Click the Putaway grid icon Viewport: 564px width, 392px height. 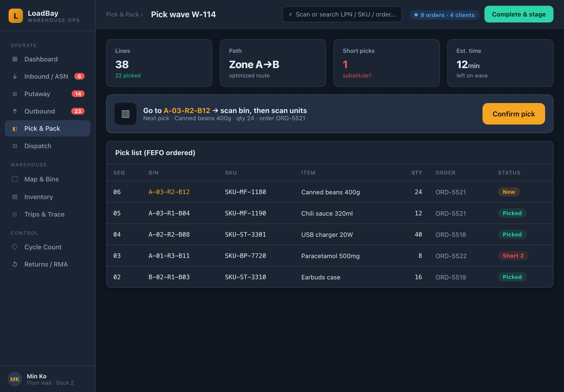click(15, 94)
